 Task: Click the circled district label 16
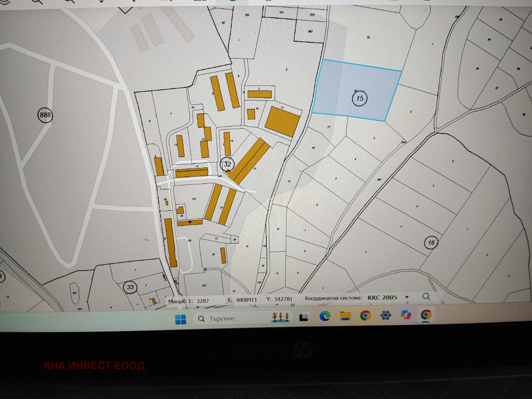click(431, 243)
